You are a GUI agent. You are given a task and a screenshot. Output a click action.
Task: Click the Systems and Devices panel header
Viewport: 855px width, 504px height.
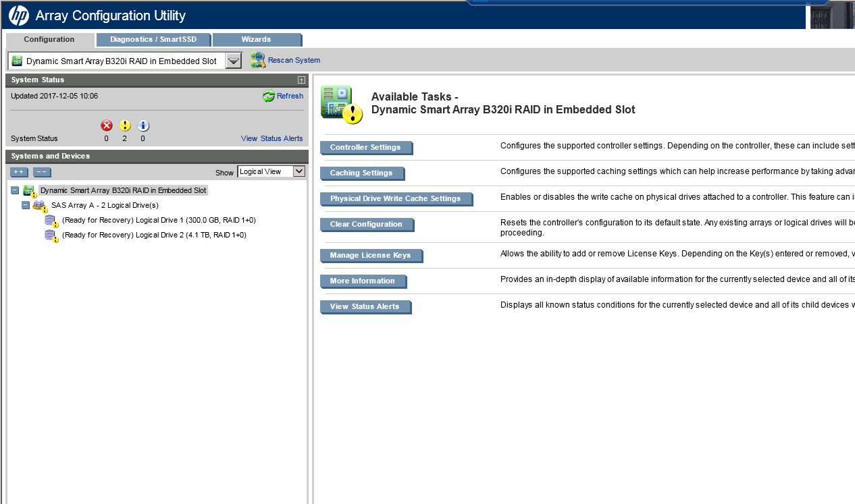click(x=157, y=157)
